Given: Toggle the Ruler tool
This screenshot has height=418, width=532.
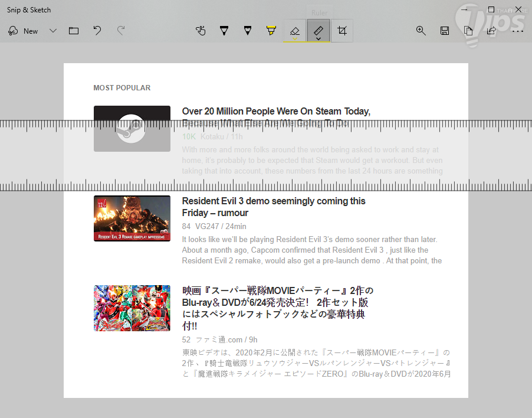Looking at the screenshot, I should coord(318,30).
